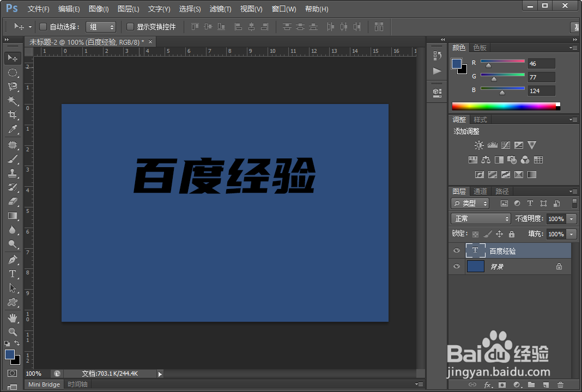Select the Eraser tool

coord(13,201)
